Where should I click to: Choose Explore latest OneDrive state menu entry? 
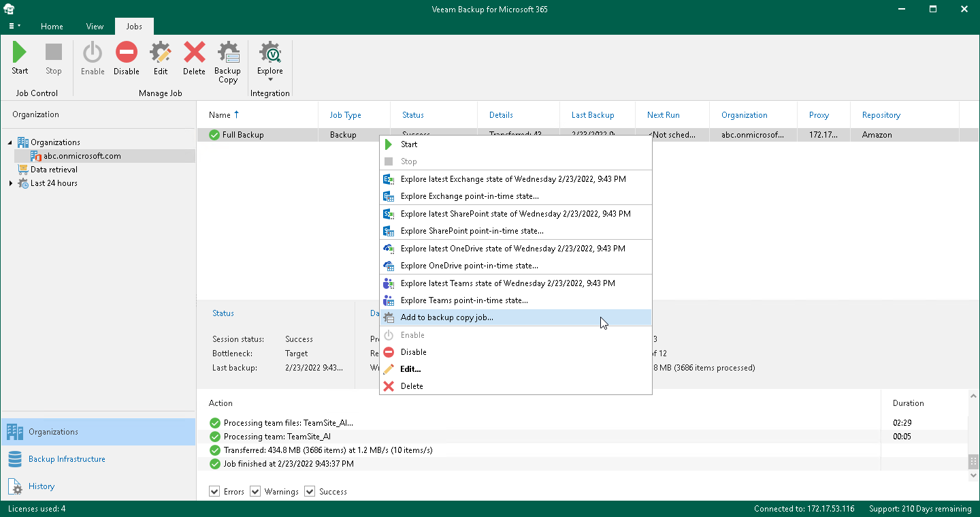click(x=516, y=249)
